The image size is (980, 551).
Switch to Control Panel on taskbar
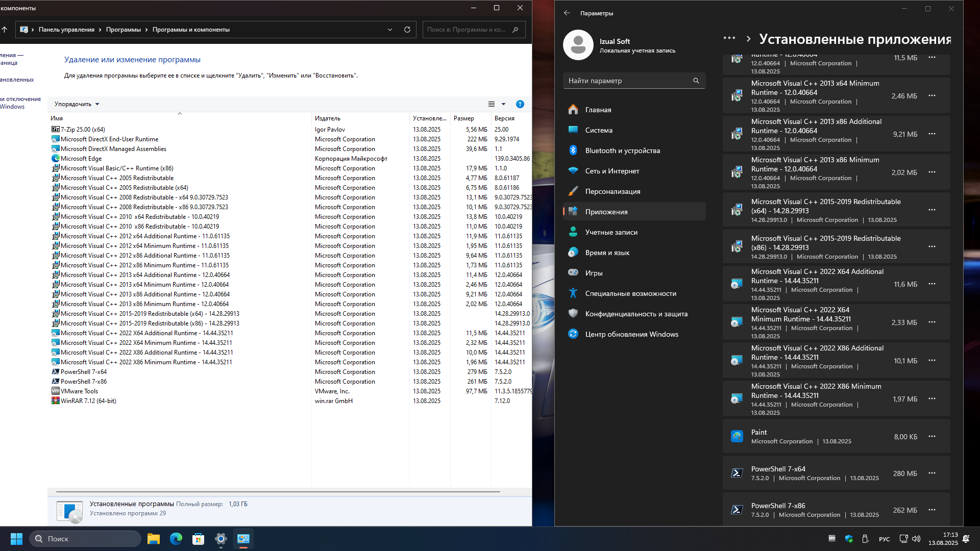click(243, 539)
